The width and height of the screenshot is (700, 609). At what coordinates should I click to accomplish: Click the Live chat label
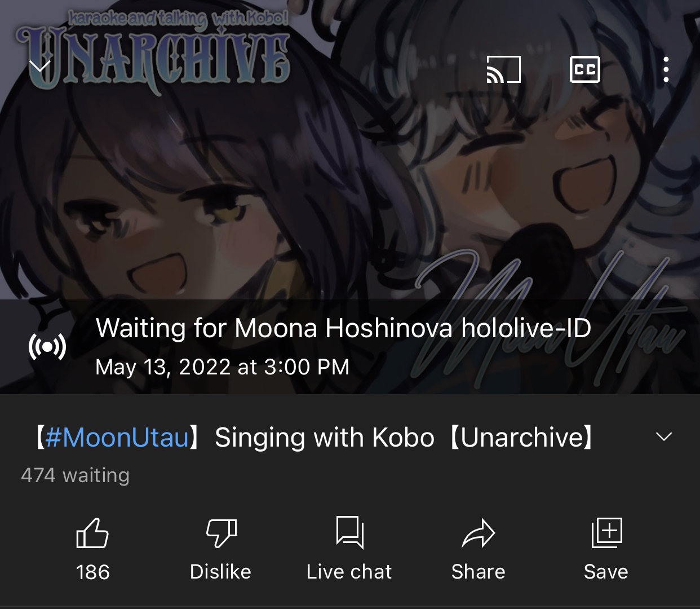[349, 572]
